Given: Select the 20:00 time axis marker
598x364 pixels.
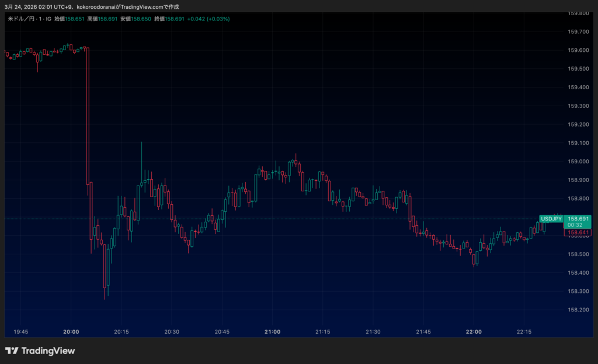Looking at the screenshot, I should pyautogui.click(x=71, y=331).
